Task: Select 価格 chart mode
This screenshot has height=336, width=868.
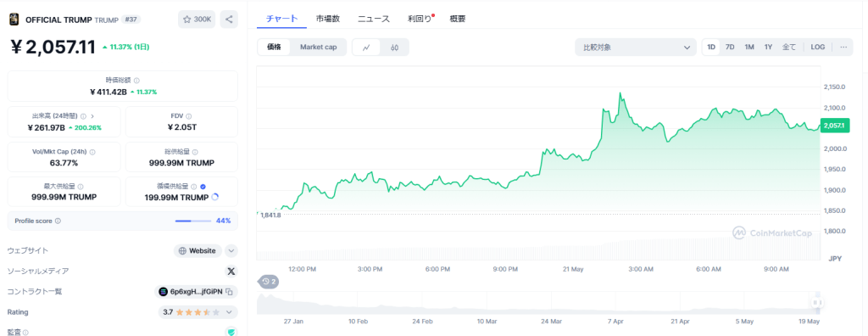Action: tap(274, 48)
